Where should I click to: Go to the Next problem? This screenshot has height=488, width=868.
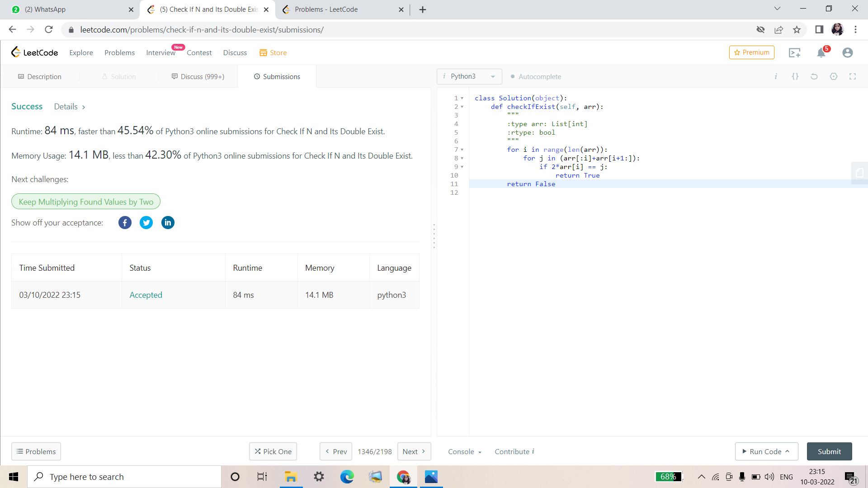click(x=414, y=451)
